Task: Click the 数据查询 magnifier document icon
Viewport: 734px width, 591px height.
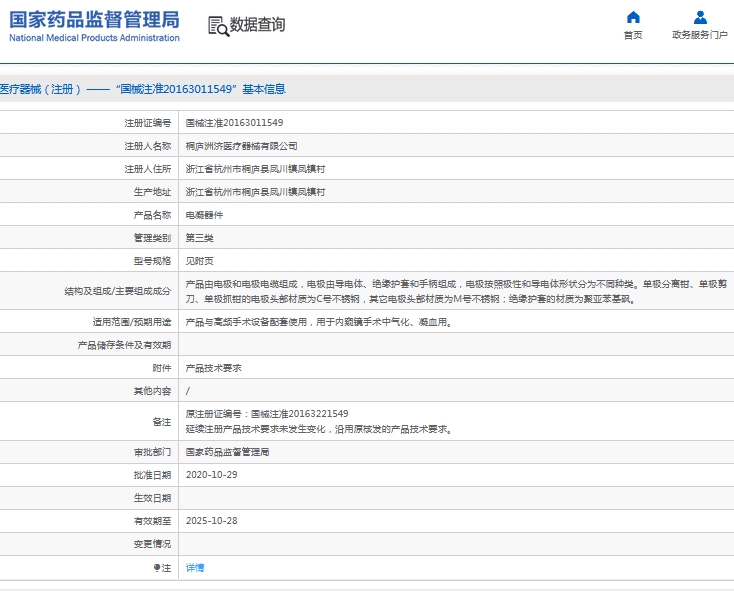Action: tap(219, 26)
